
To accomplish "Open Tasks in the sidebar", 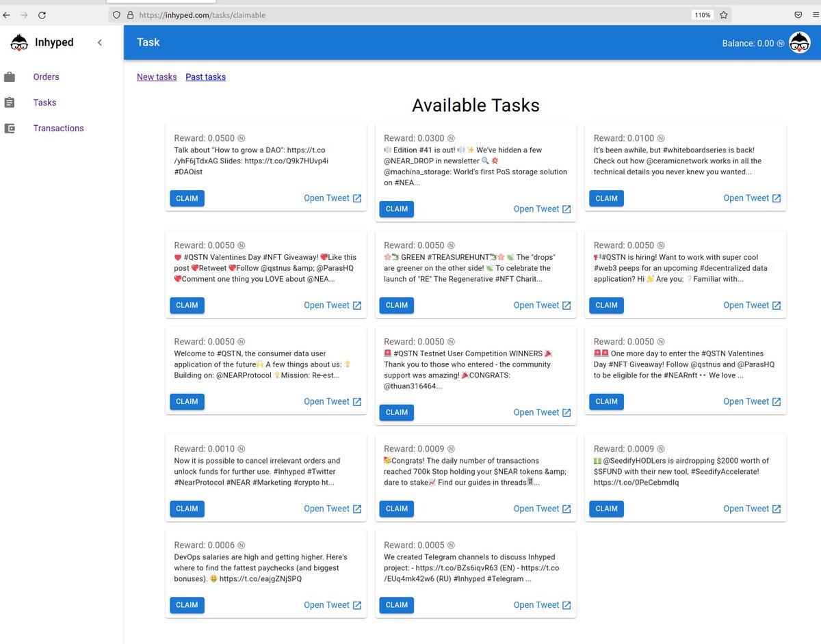I will [x=45, y=103].
